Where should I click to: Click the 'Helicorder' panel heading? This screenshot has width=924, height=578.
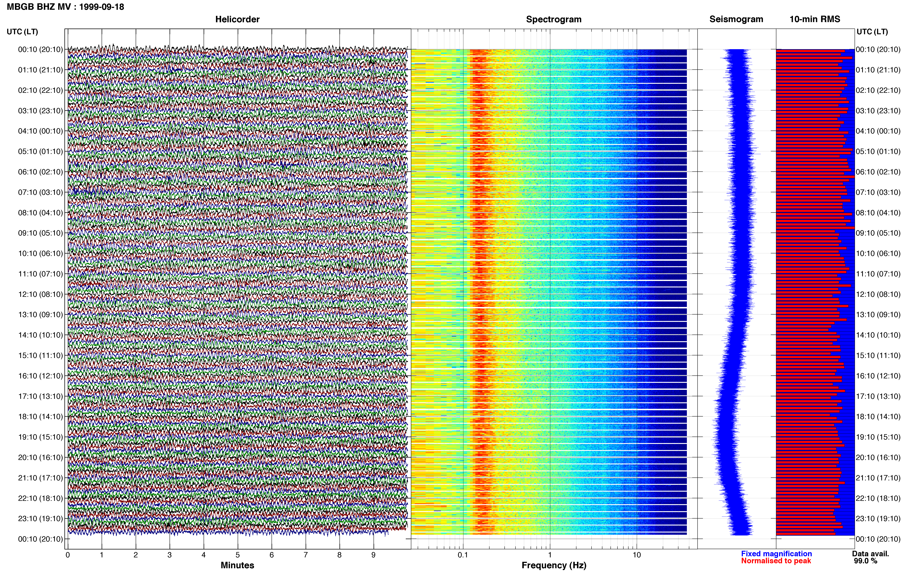click(x=237, y=19)
